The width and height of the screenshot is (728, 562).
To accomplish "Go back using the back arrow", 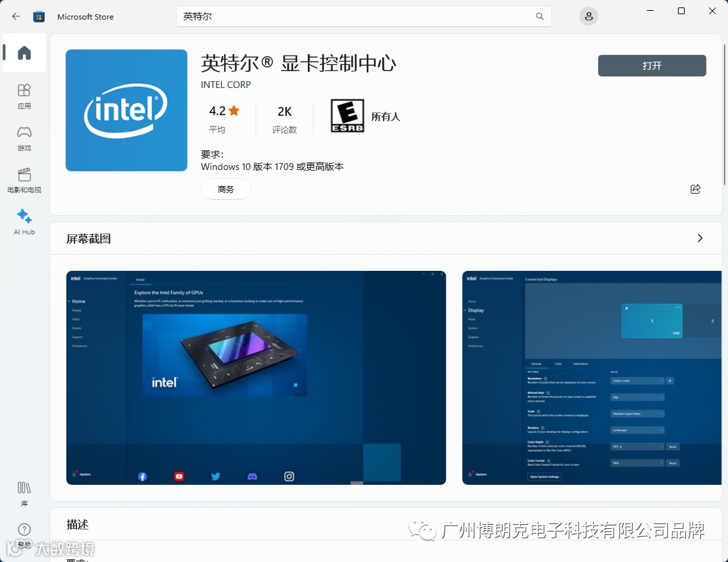I will coord(16,17).
